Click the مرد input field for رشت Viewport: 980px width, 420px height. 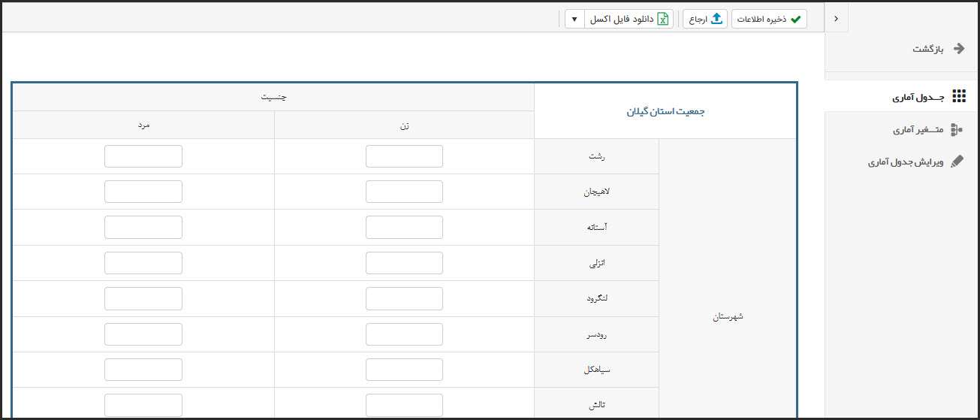tap(143, 156)
